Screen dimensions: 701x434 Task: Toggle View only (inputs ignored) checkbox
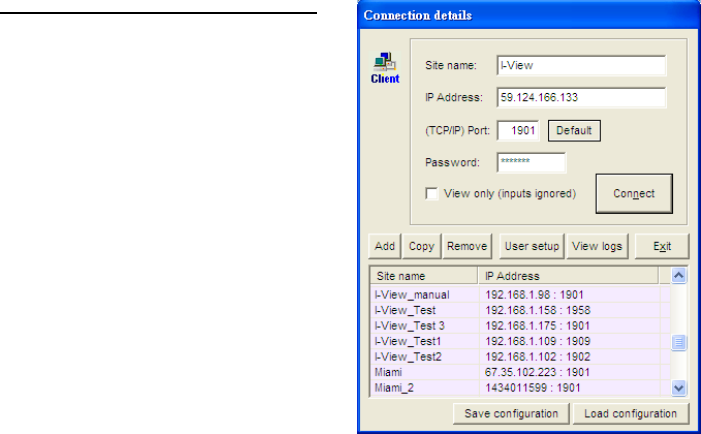(431, 194)
